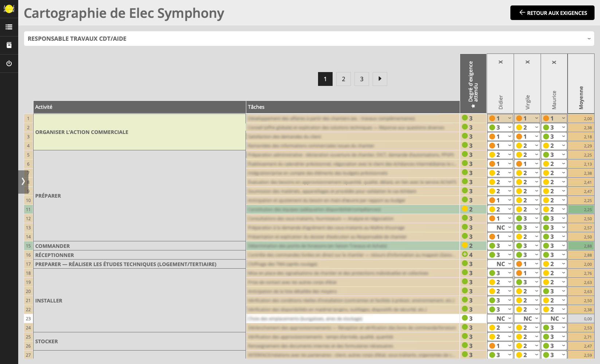Click Retour aux exigences button
This screenshot has height=364, width=600.
click(x=552, y=13)
